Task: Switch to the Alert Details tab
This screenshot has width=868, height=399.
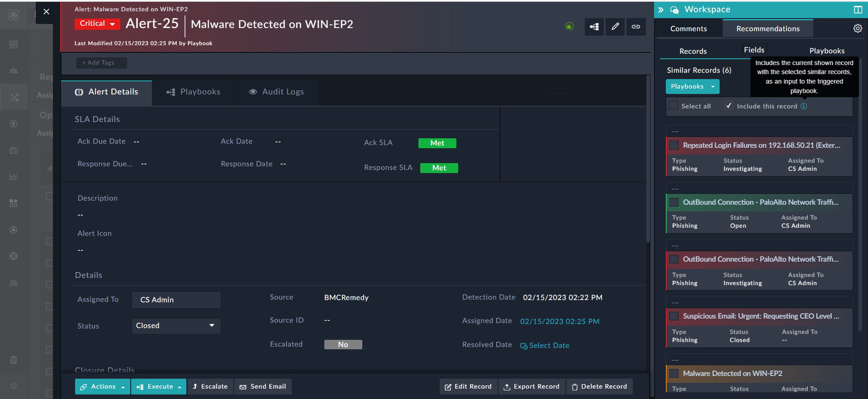Action: [107, 92]
